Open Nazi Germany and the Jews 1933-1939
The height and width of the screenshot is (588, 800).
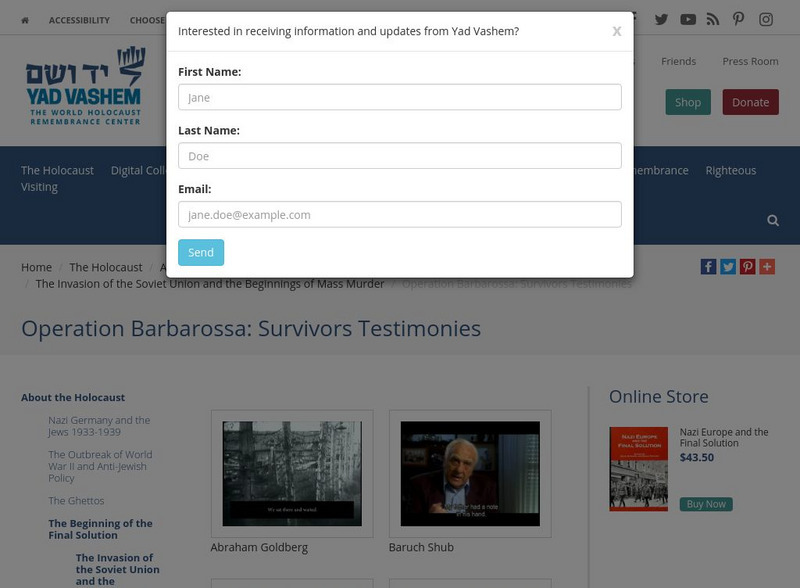(99, 426)
